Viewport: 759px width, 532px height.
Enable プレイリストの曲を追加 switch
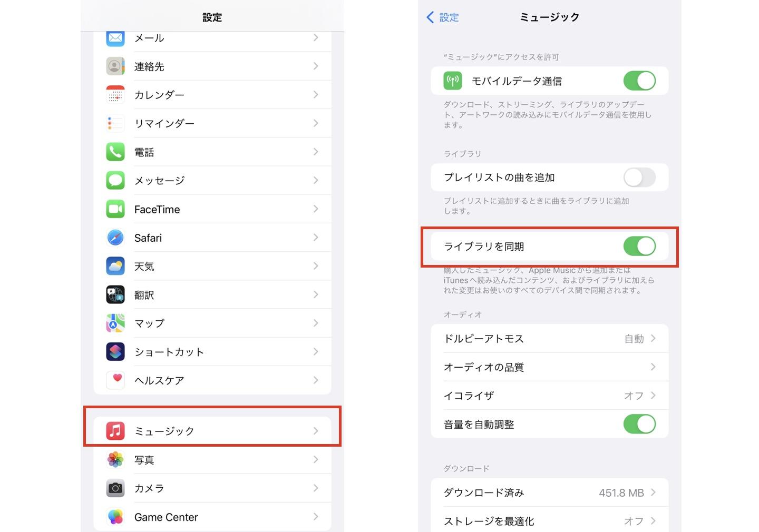point(639,177)
